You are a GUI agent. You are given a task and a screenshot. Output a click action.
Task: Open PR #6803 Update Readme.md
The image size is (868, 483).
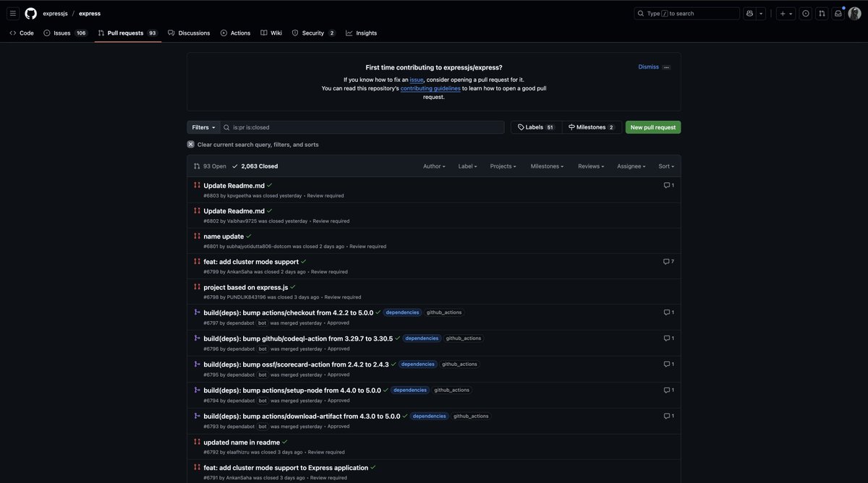coord(234,186)
